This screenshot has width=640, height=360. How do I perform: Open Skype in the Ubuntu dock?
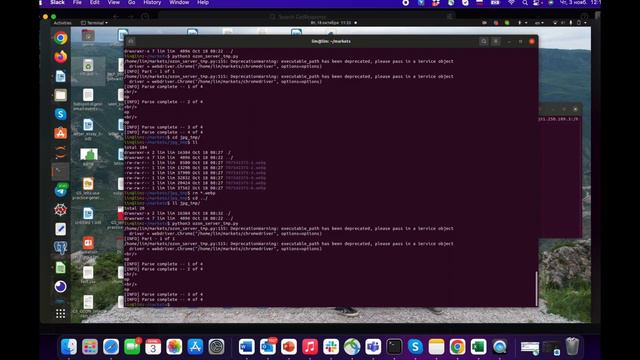60,114
